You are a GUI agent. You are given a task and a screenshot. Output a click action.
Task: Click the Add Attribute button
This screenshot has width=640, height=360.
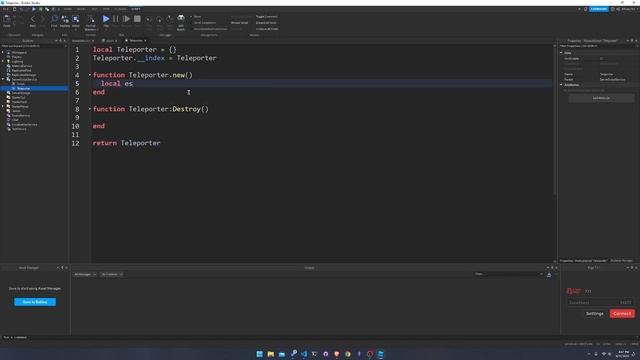coord(601,98)
